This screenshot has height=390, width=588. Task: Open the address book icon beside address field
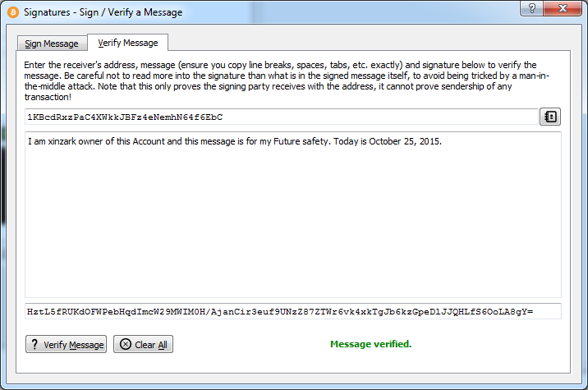[550, 117]
